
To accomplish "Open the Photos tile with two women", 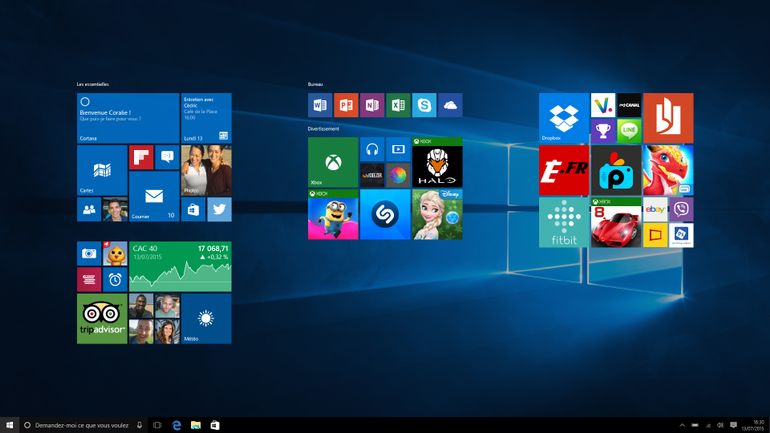I will (206, 170).
